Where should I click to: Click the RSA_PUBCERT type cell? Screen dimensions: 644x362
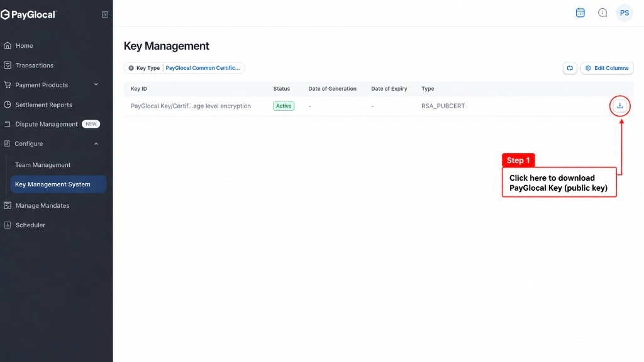(x=443, y=106)
